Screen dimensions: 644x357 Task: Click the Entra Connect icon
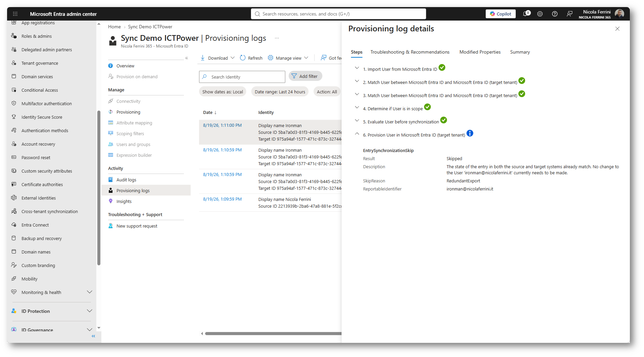click(14, 225)
